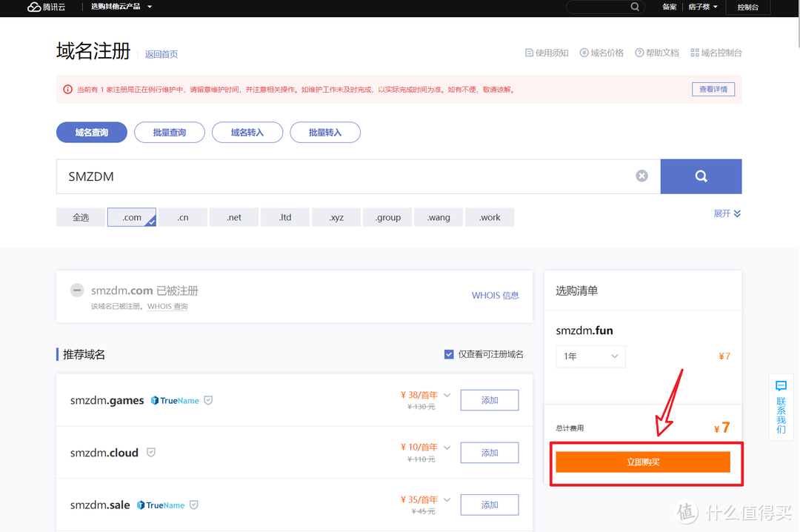Add smzdm.cloud to the cart
800x532 pixels.
(x=490, y=453)
